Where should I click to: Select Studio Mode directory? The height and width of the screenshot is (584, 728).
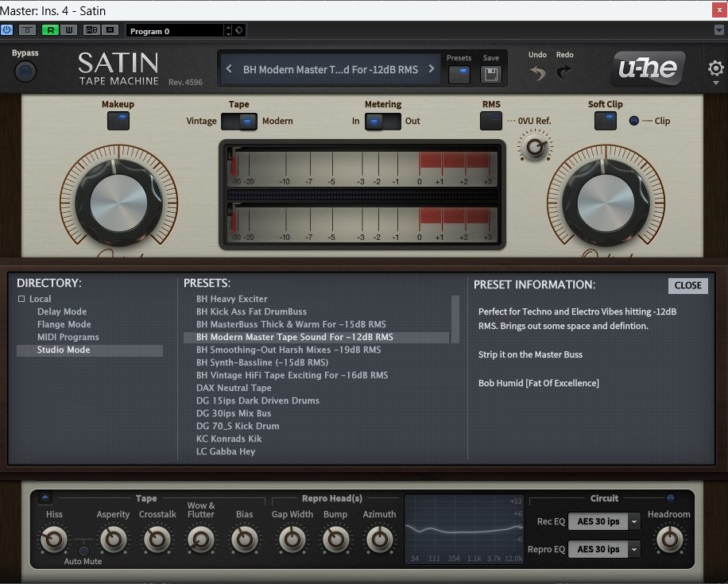(90, 350)
